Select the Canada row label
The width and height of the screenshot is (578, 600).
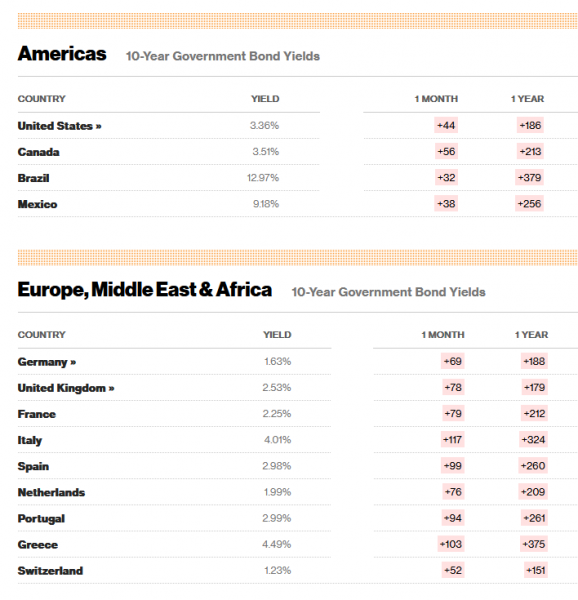tap(38, 152)
